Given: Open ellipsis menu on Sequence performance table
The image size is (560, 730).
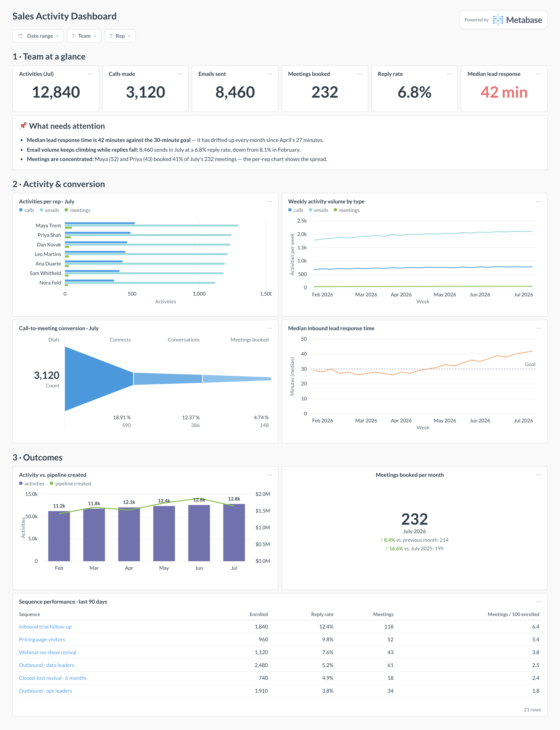Looking at the screenshot, I should (x=539, y=602).
